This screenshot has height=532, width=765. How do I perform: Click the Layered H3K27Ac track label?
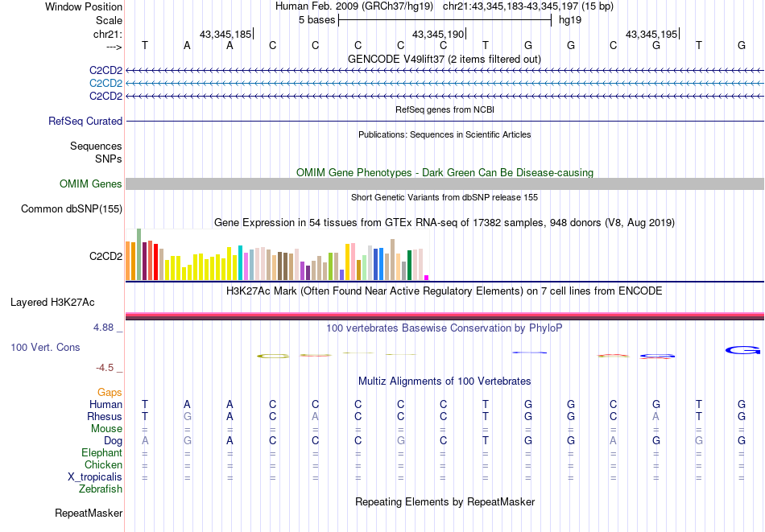pyautogui.click(x=52, y=303)
